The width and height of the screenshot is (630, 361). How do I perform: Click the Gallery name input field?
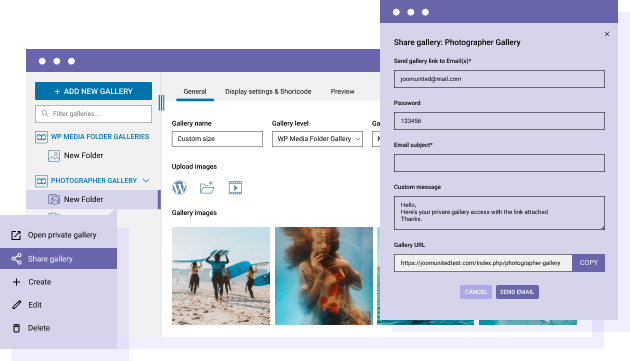(217, 139)
